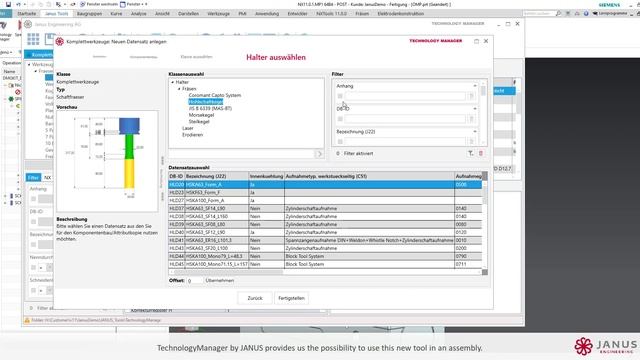Screen dimensions: 640x360
Task: Click the Offset input field
Action: (195, 281)
